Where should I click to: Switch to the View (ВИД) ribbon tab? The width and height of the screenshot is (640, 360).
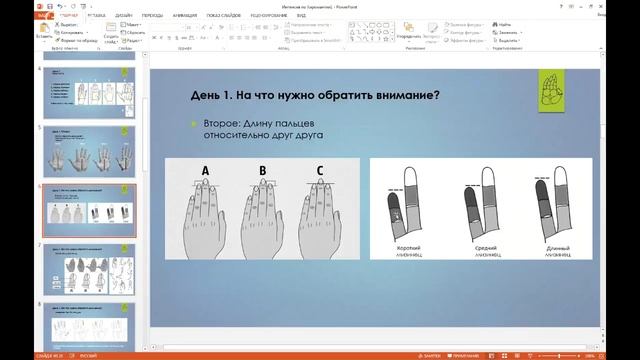pyautogui.click(x=301, y=16)
